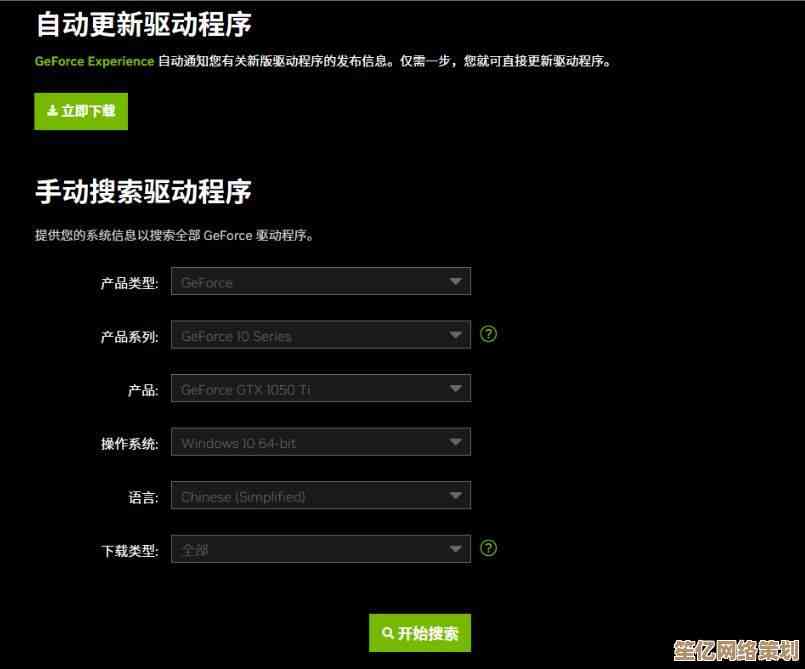Screen dimensions: 805x669
Task: Expand the Windows 10 64-bit dropdown
Action: 320,442
